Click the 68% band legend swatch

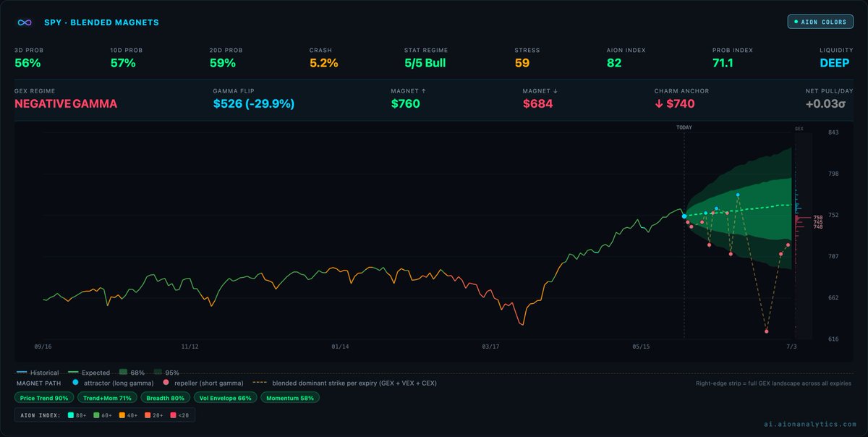[123, 373]
